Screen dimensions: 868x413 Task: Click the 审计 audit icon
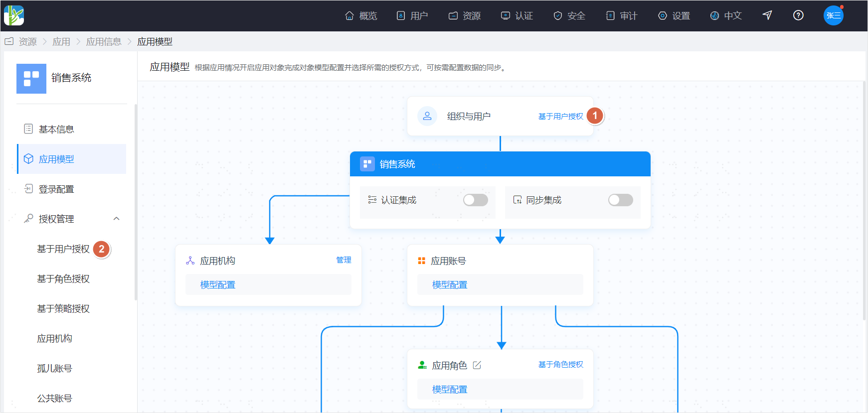[x=610, y=15]
